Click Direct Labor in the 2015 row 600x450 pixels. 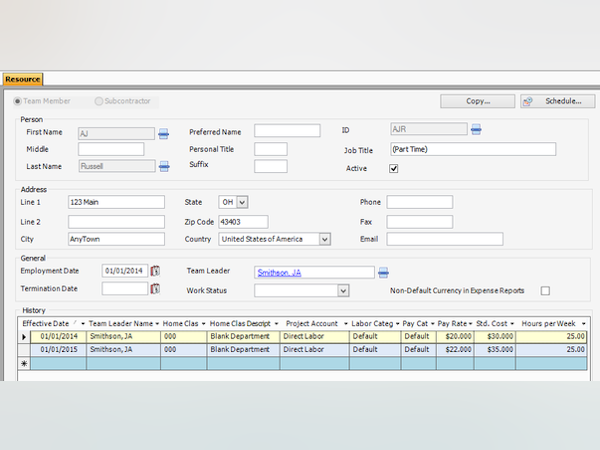point(315,349)
